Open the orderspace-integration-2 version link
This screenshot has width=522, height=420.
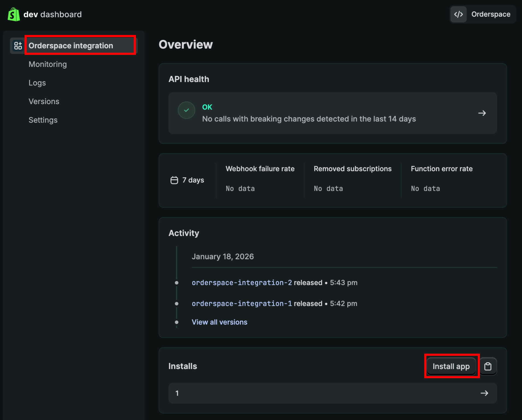242,283
